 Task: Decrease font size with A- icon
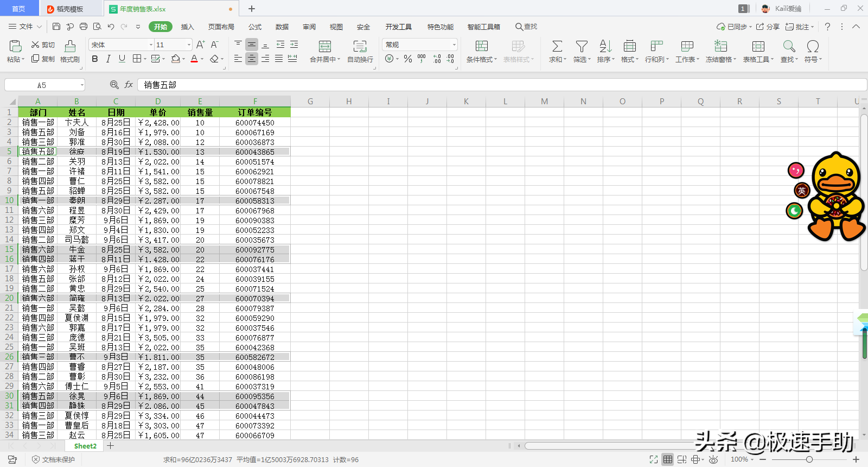(215, 45)
